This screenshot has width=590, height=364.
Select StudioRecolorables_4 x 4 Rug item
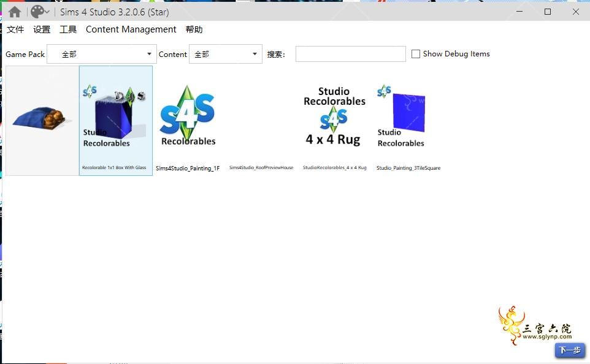tap(334, 120)
